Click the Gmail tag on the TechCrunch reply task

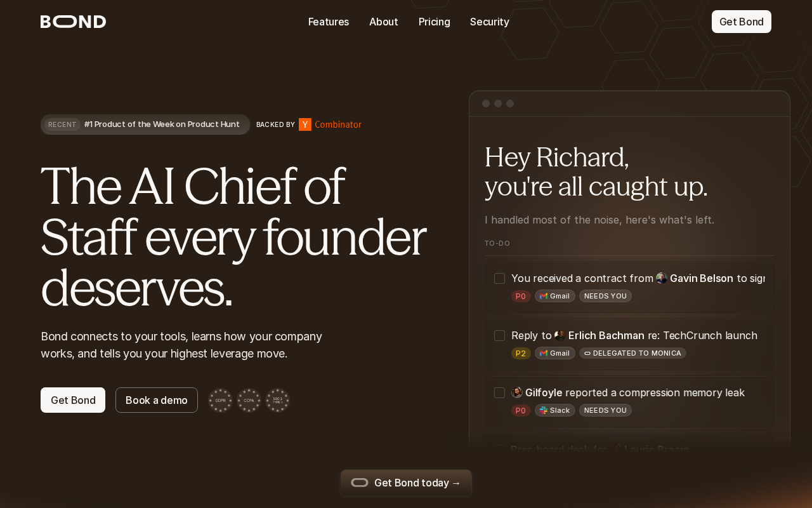pos(555,353)
